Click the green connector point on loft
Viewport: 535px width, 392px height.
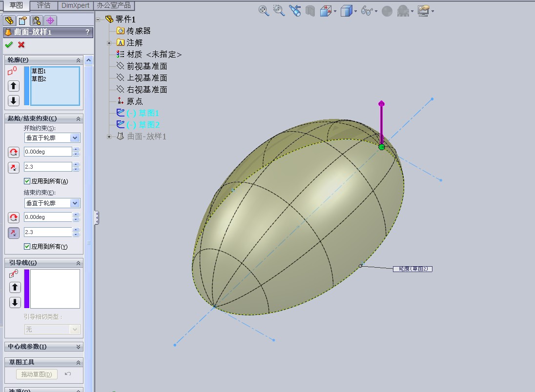tap(381, 147)
